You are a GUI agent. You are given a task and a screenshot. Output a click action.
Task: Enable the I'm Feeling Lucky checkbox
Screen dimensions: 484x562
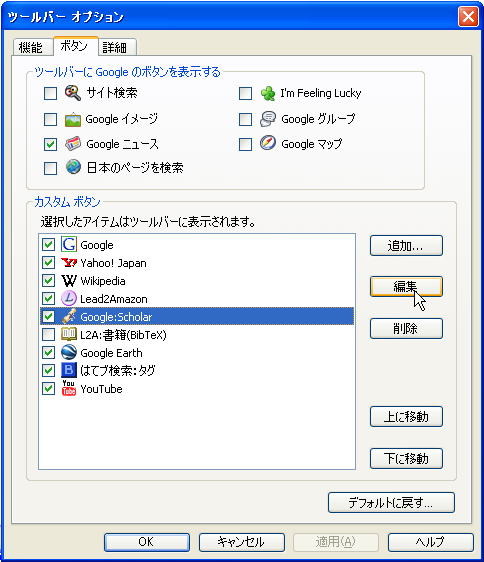245,94
